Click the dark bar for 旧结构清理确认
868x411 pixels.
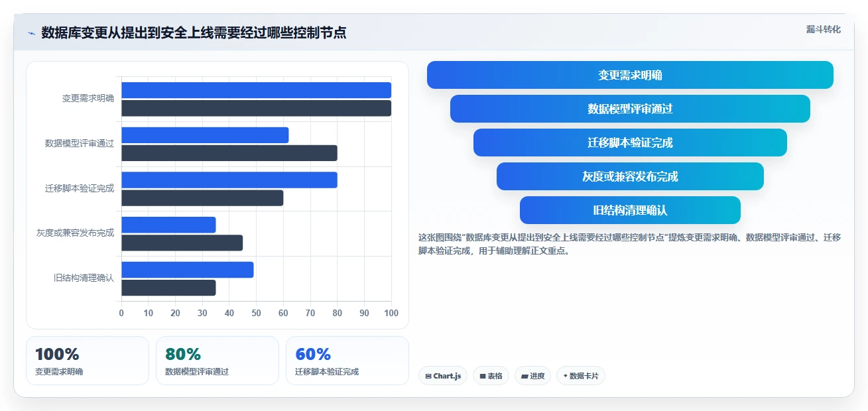click(168, 288)
